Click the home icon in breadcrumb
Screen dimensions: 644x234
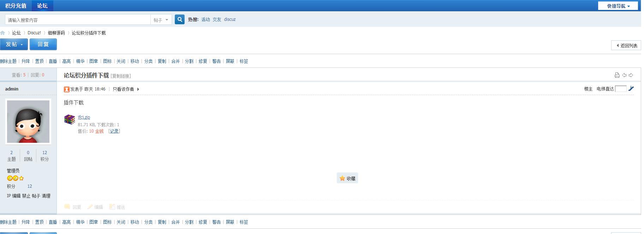[x=2, y=33]
